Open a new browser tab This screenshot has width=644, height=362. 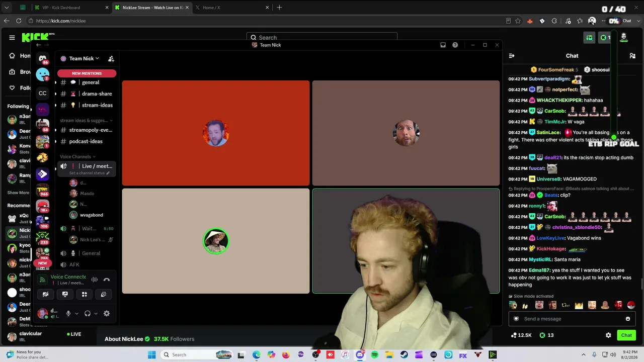pos(279,8)
